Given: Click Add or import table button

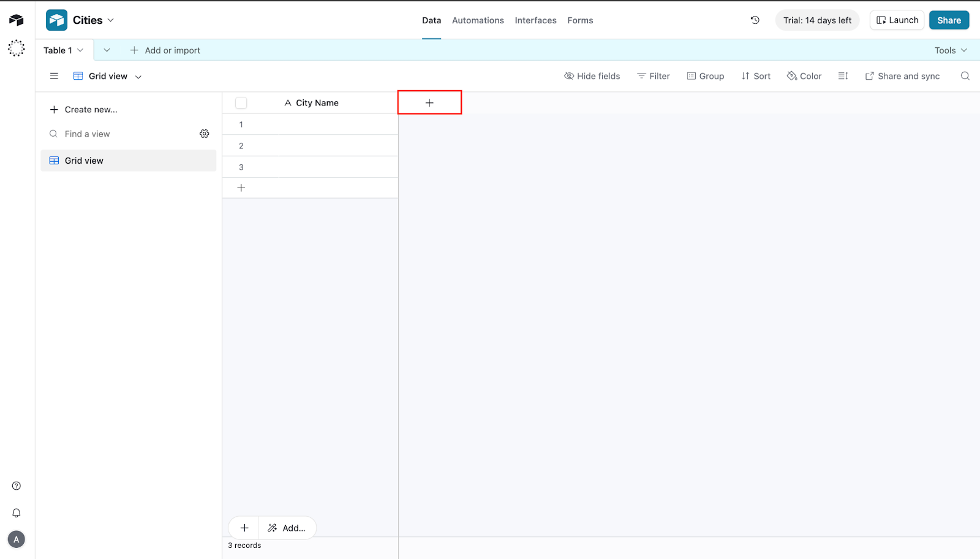Looking at the screenshot, I should [x=165, y=50].
